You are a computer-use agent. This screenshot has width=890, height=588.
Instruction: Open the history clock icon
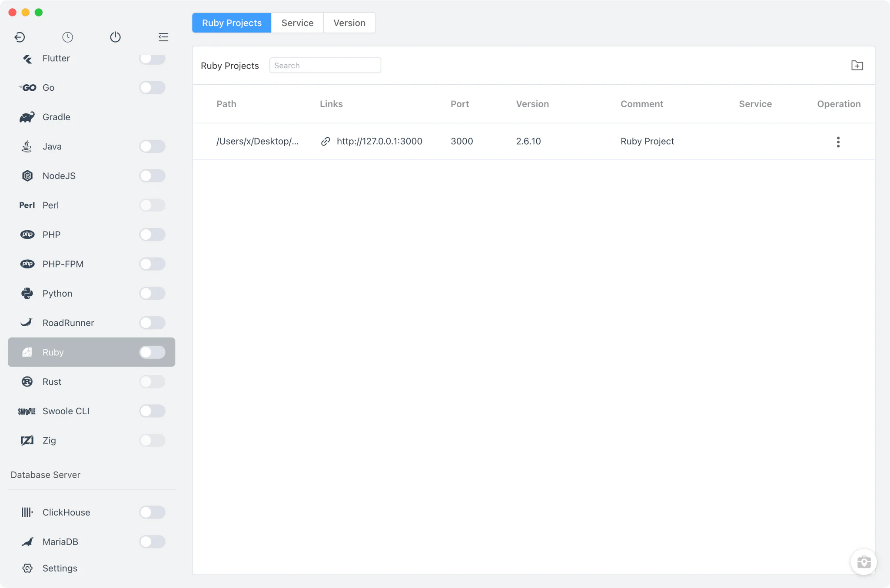click(x=67, y=37)
